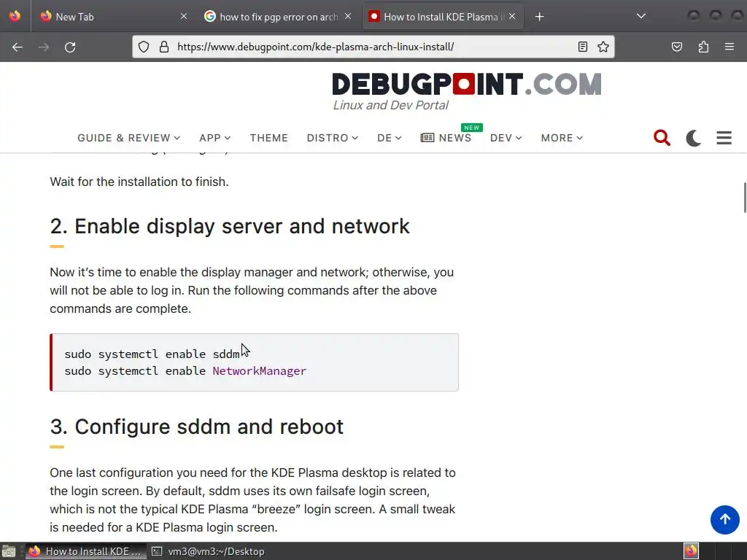Open the tracking protection shield icon

[x=144, y=47]
